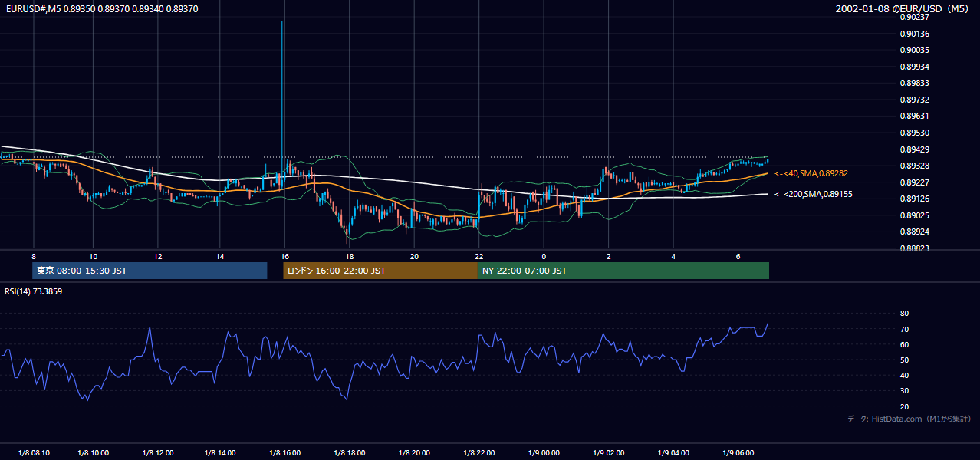Click price axis value 0.89530
Screen dimensions: 980x460
pyautogui.click(x=916, y=133)
